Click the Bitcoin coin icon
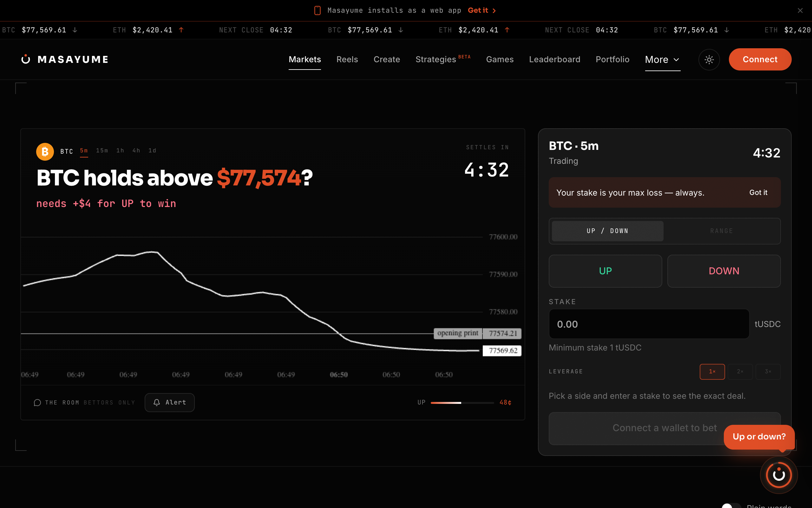This screenshot has height=508, width=812. point(45,152)
